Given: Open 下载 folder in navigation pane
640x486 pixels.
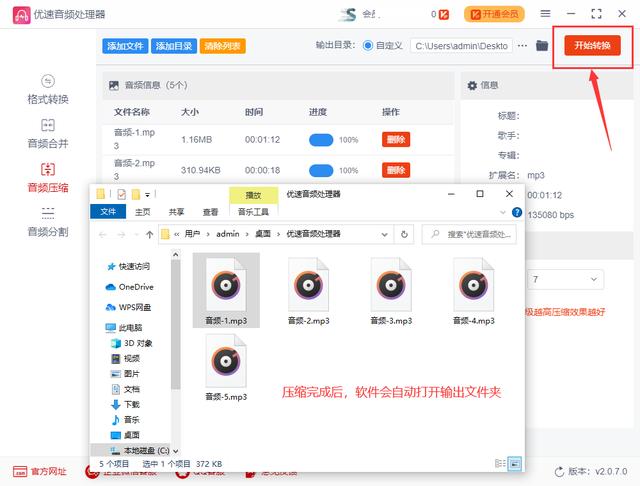Looking at the screenshot, I should tap(126, 404).
